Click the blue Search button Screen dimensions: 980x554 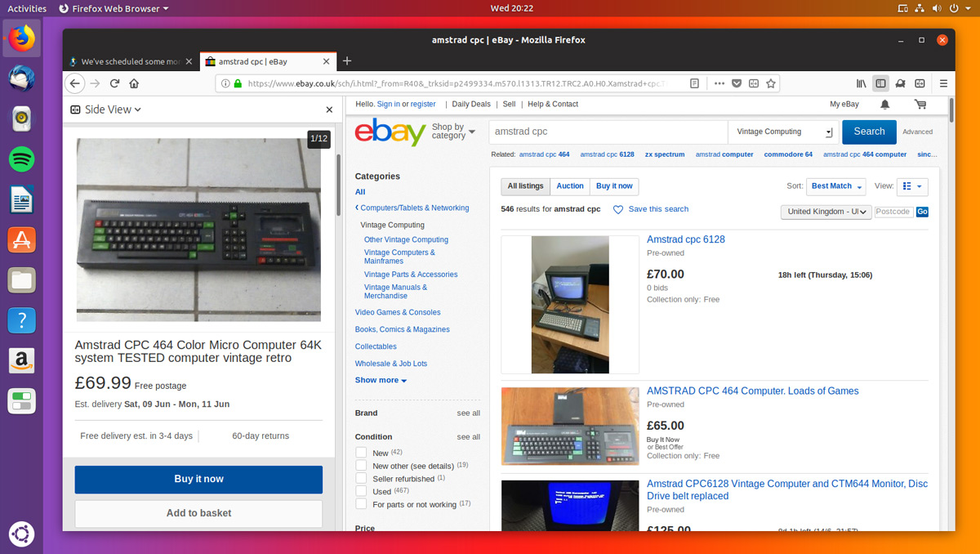869,132
